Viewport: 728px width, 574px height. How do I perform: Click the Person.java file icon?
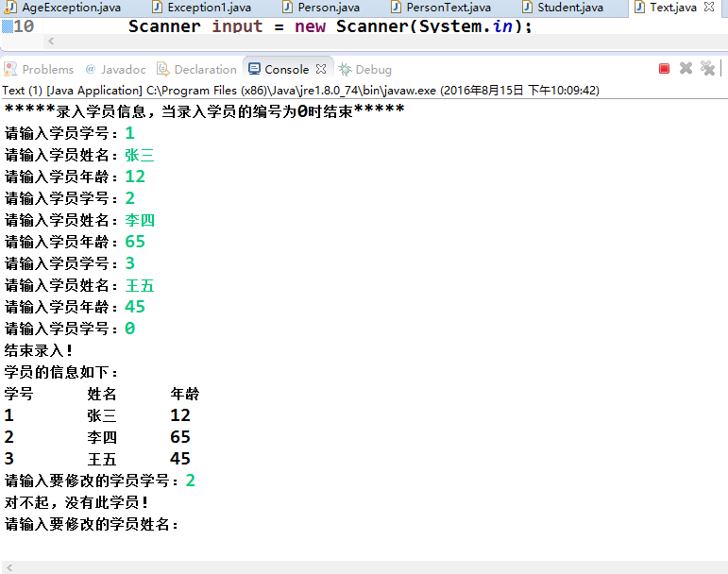(288, 7)
